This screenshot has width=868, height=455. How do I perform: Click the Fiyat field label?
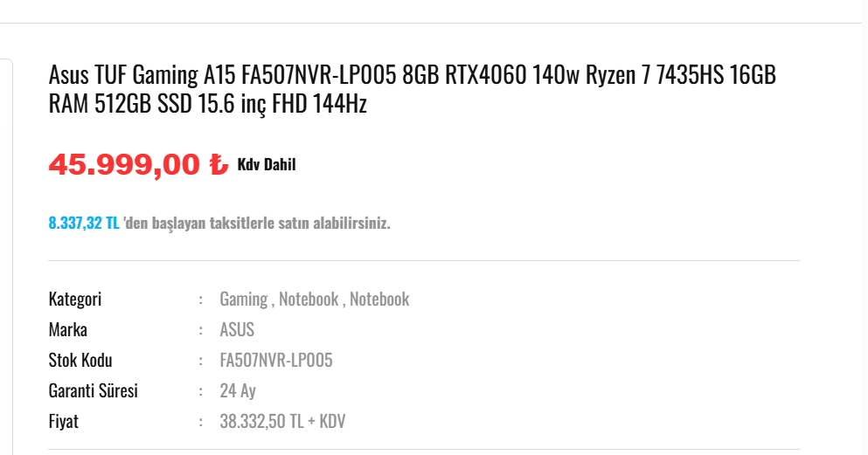[64, 421]
